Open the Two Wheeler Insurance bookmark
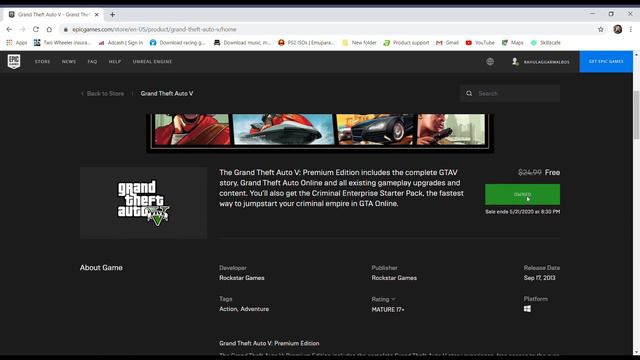 [x=62, y=42]
